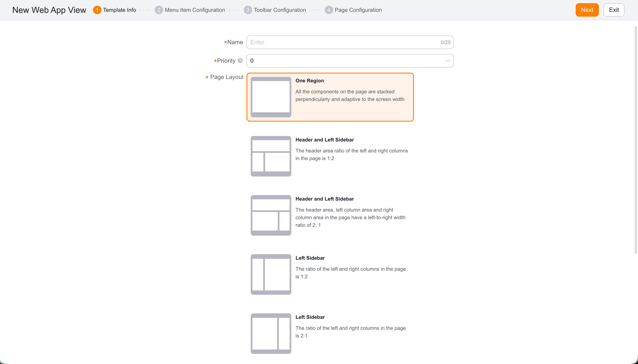Choose the Header and Left Sidebar 1:2 thumbnail
This screenshot has width=638, height=364.
[271, 156]
